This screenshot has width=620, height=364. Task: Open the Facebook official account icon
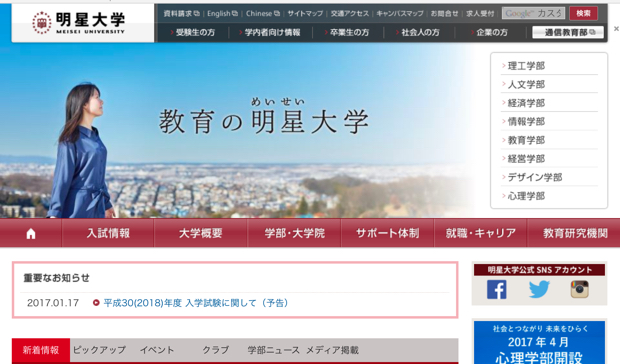pos(497,290)
